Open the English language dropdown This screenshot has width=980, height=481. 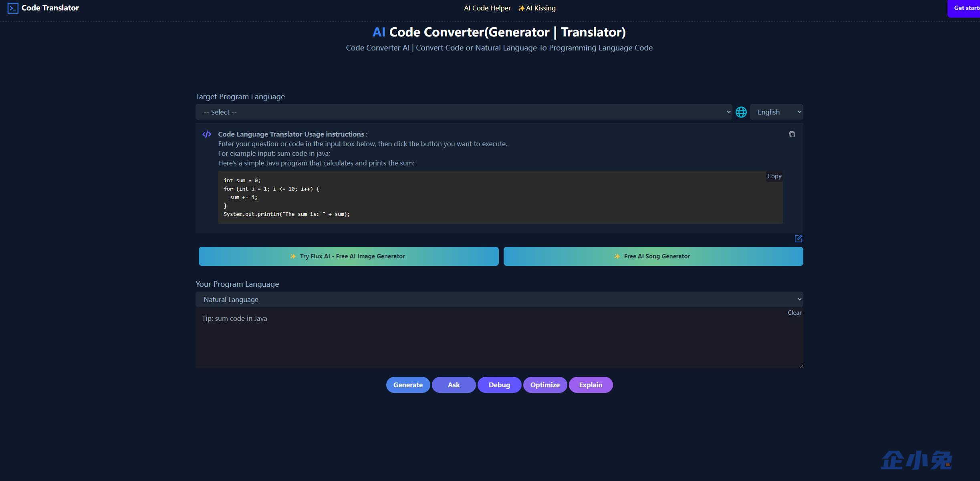pos(776,112)
